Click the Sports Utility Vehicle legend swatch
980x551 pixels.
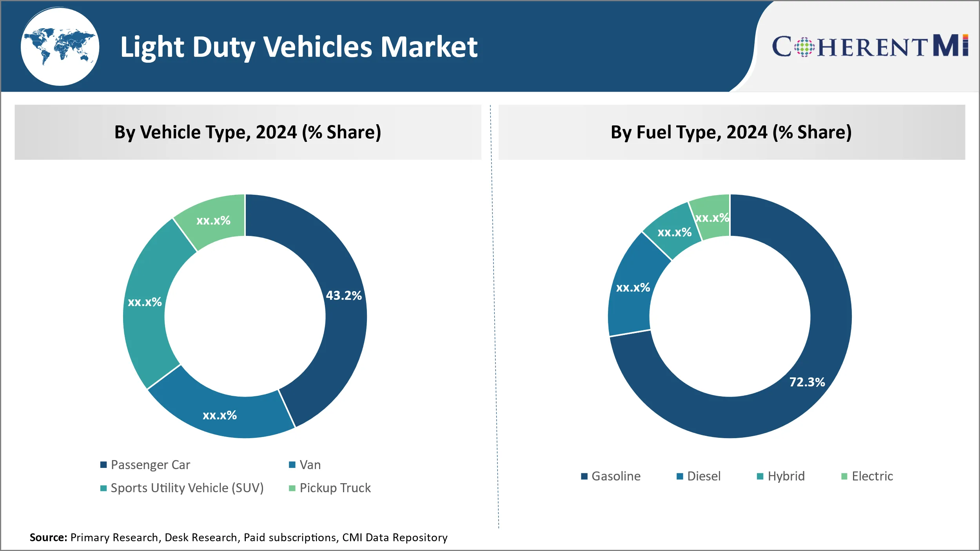click(103, 488)
